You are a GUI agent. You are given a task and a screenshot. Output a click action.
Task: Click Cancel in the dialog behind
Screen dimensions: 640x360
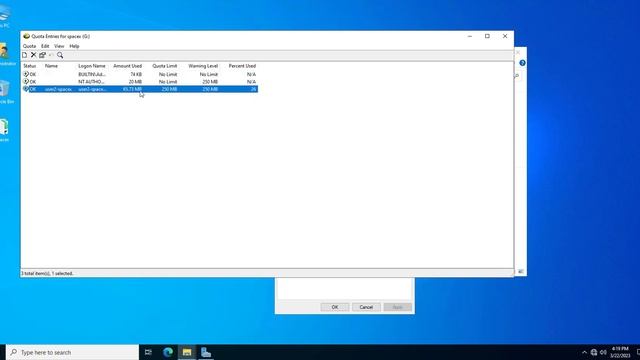coord(366,307)
